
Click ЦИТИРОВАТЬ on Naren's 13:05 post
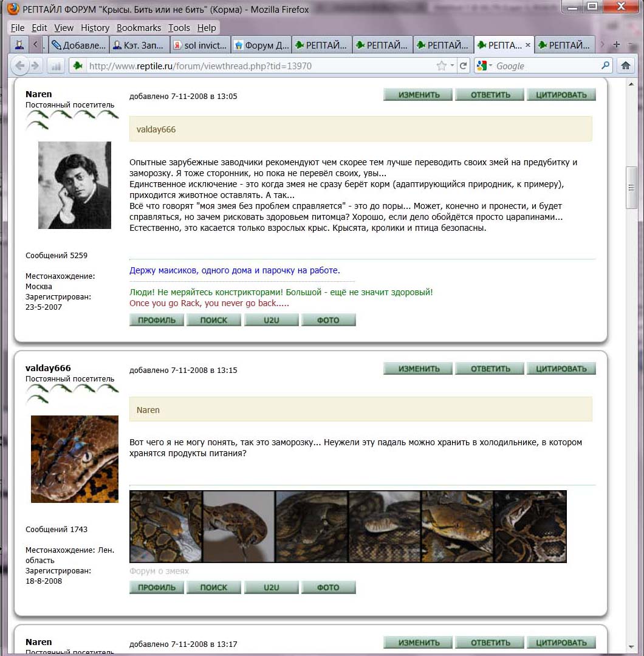561,95
